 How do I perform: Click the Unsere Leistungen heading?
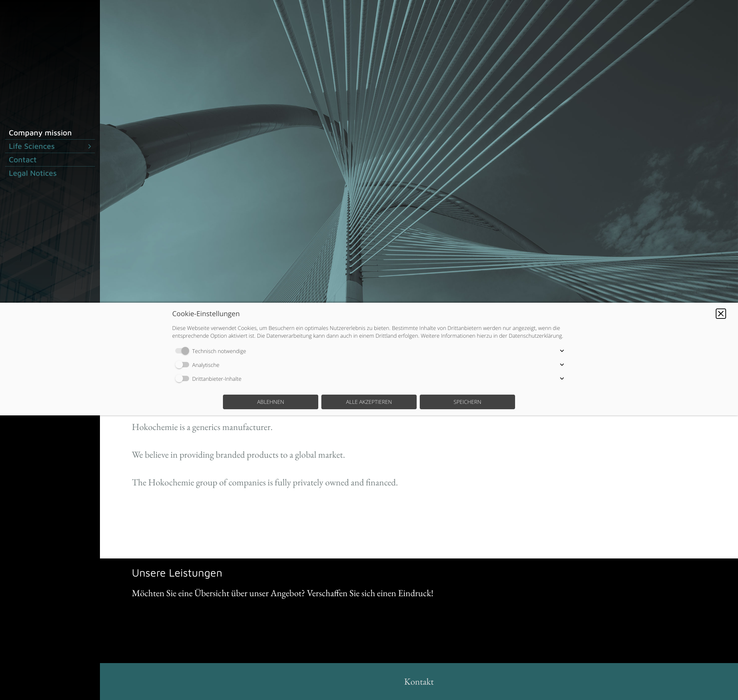pos(177,573)
